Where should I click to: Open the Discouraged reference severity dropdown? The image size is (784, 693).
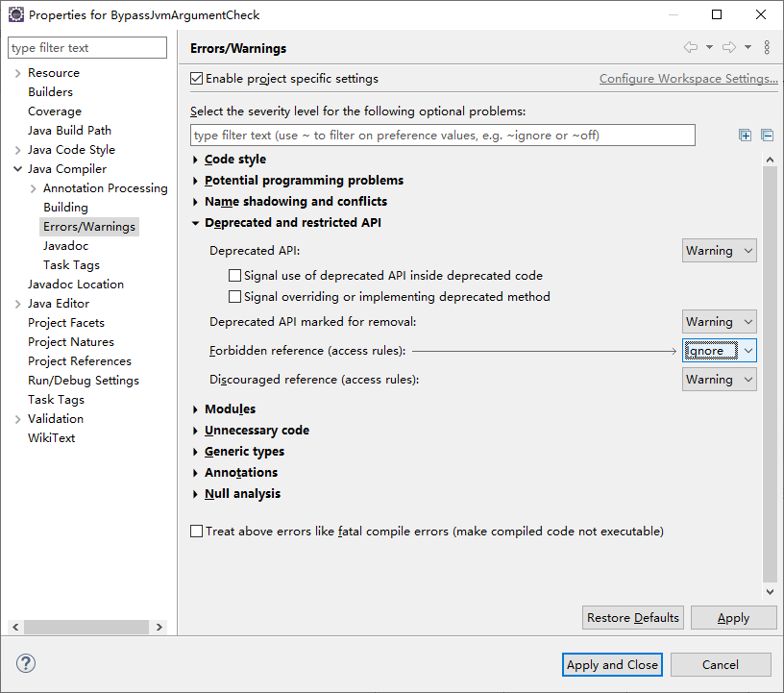719,380
